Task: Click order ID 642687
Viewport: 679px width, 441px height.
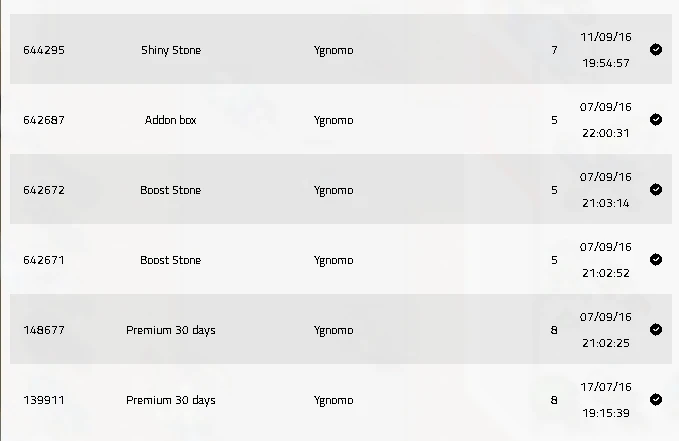Action: 44,120
